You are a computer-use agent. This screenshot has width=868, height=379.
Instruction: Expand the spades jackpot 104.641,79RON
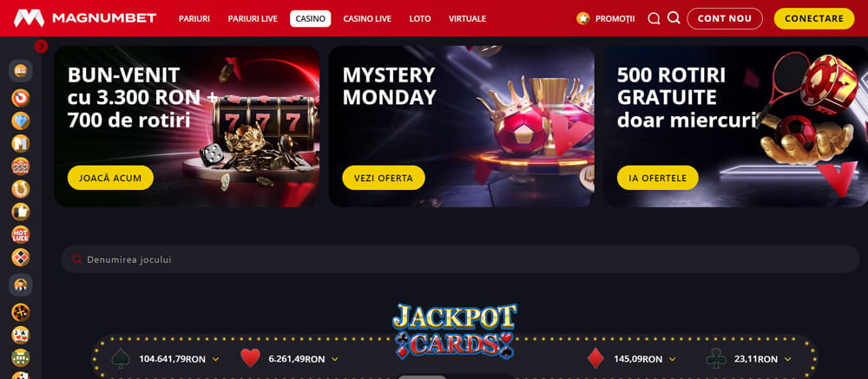[216, 359]
